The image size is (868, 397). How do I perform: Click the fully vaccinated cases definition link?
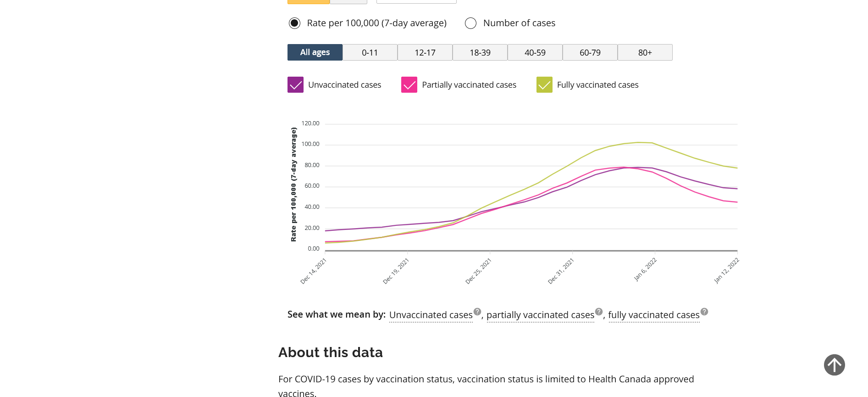click(x=653, y=315)
